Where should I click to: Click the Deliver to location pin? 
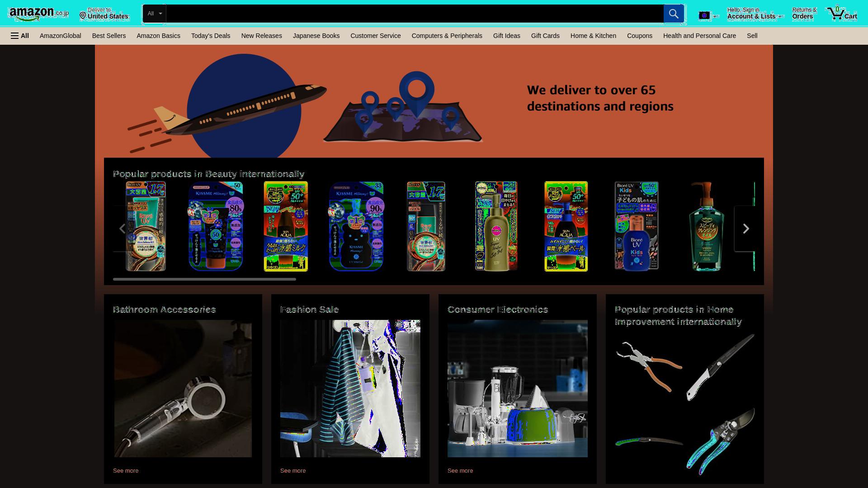click(83, 16)
